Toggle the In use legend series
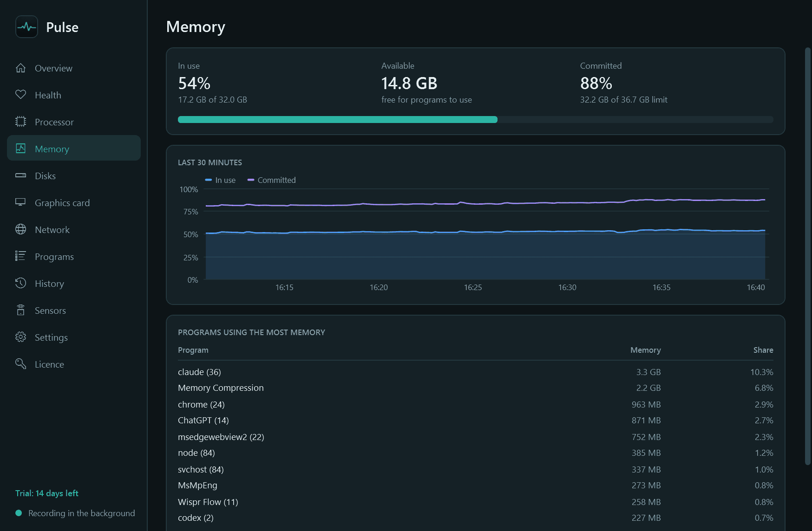 220,180
